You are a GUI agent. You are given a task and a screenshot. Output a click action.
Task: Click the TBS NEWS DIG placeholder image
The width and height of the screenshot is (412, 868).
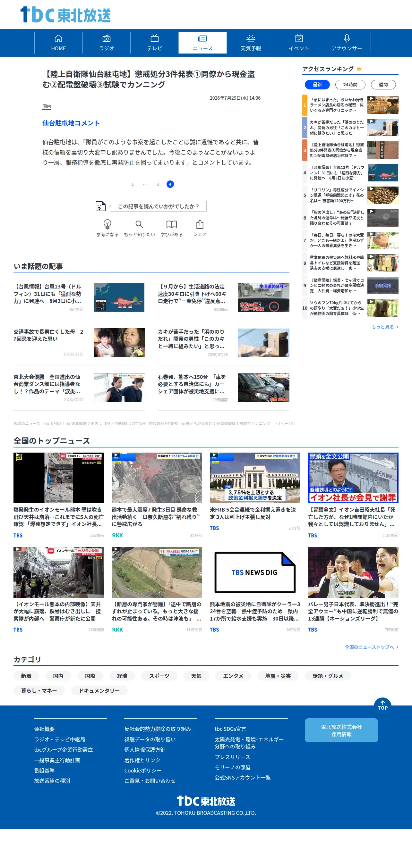click(x=255, y=572)
